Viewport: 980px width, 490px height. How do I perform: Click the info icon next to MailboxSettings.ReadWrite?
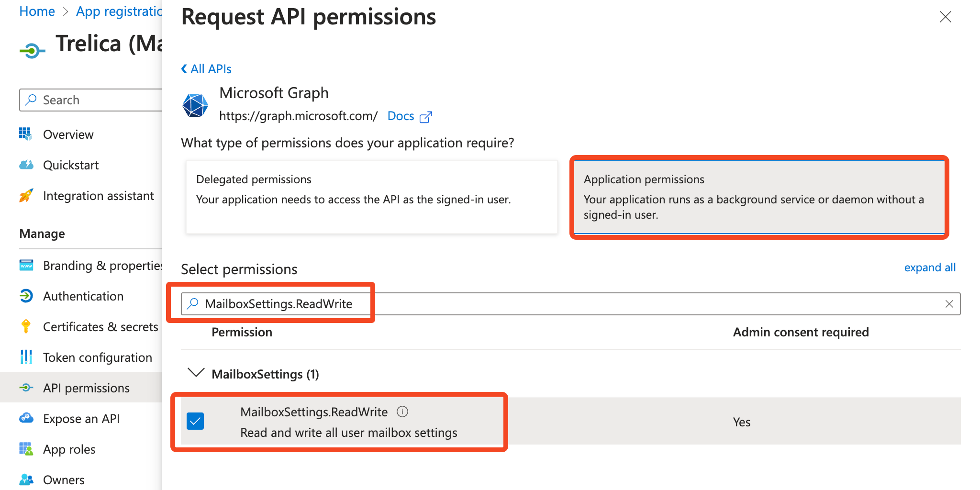[402, 412]
